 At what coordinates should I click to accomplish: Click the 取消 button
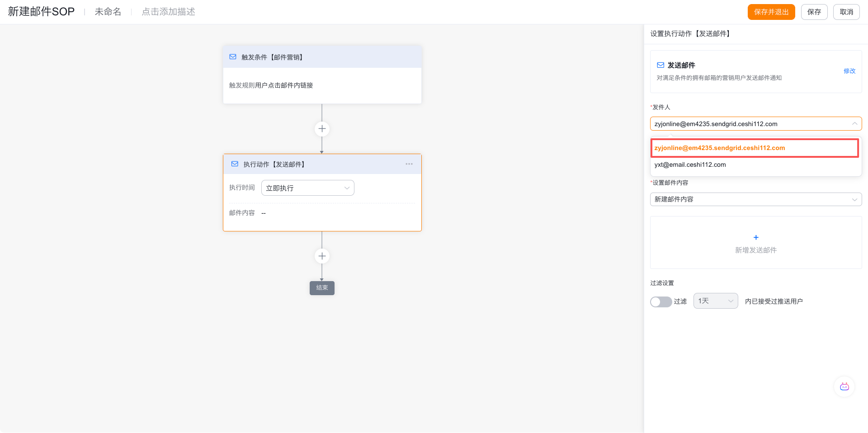(846, 12)
